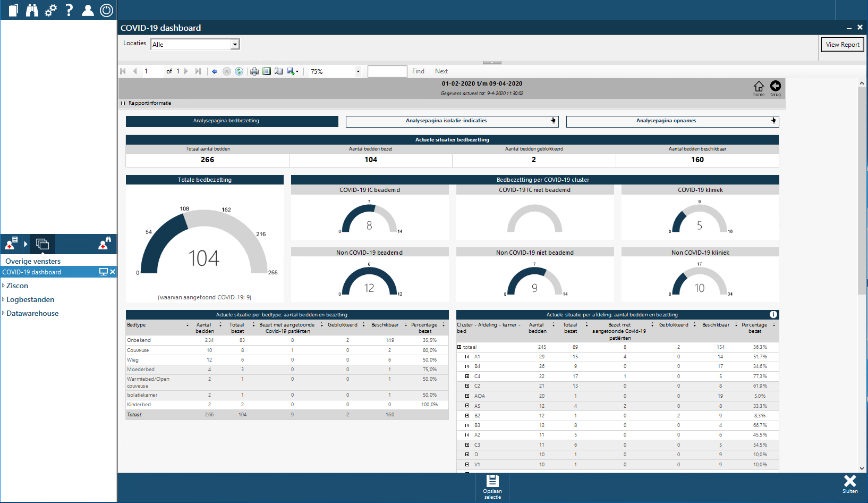Open the document icon in top toolbar
868x503 pixels.
[14, 10]
